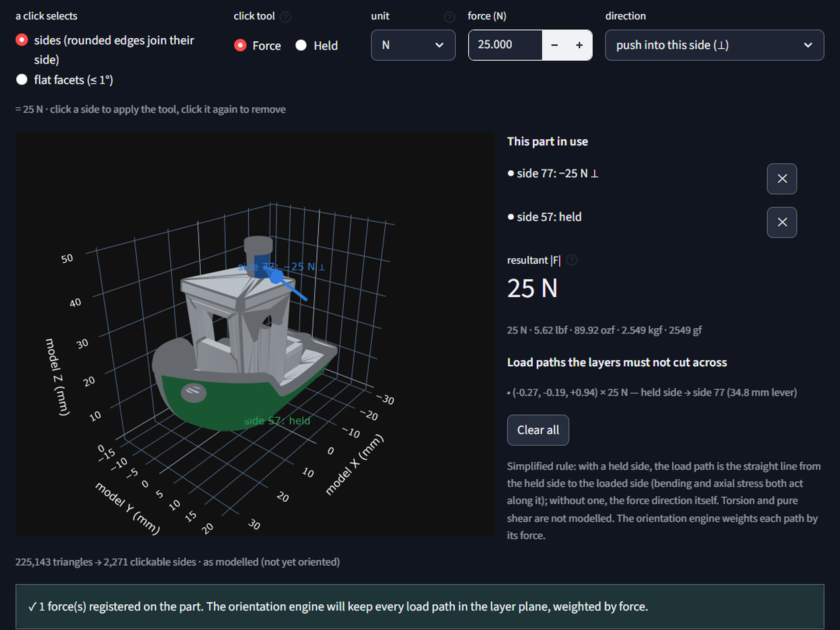
Task: Click the 'side 57: held' list text
Action: point(549,217)
